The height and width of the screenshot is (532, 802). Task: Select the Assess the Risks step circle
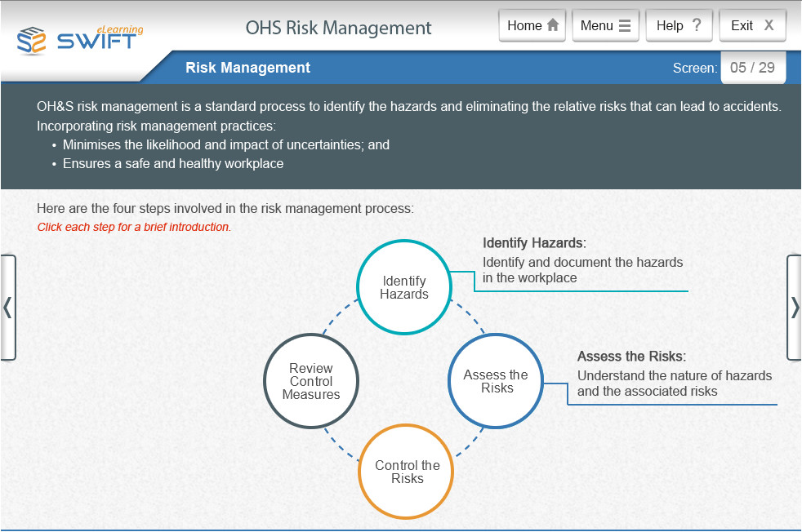[x=496, y=381]
